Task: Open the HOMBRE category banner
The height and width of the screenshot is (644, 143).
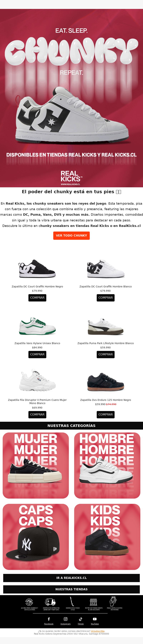Action: coord(107,465)
